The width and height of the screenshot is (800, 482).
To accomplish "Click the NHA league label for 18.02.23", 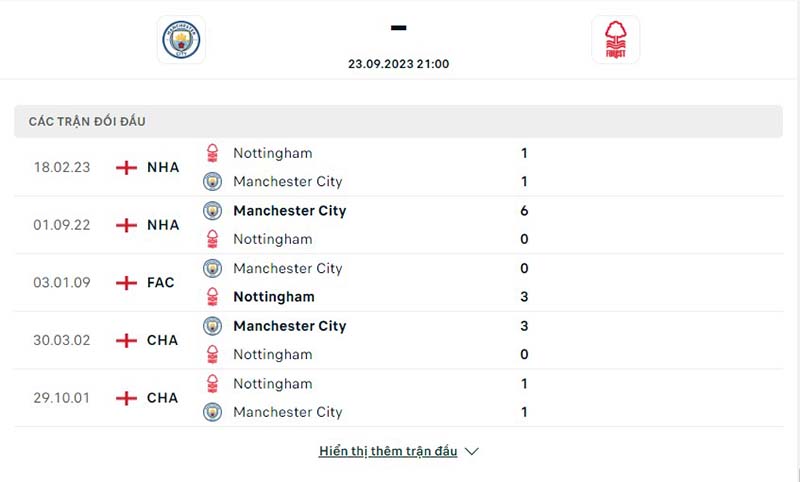I will coord(163,167).
